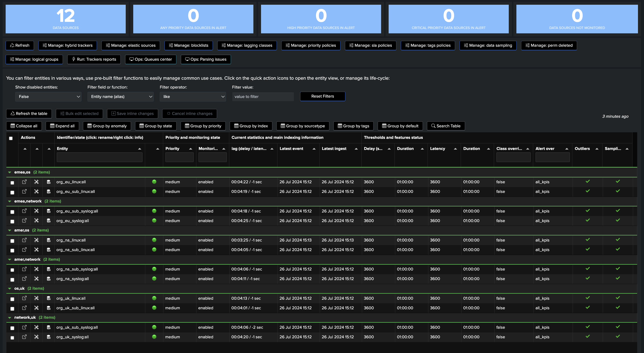The height and width of the screenshot is (353, 644).
Task: Click database settings icon for org_na_linux:all
Action: [49, 240]
